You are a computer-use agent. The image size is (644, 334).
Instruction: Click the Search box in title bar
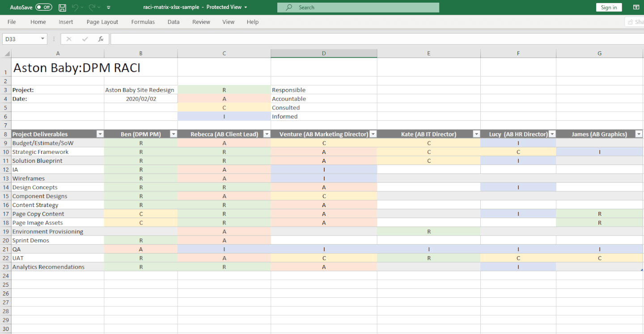tap(358, 7)
